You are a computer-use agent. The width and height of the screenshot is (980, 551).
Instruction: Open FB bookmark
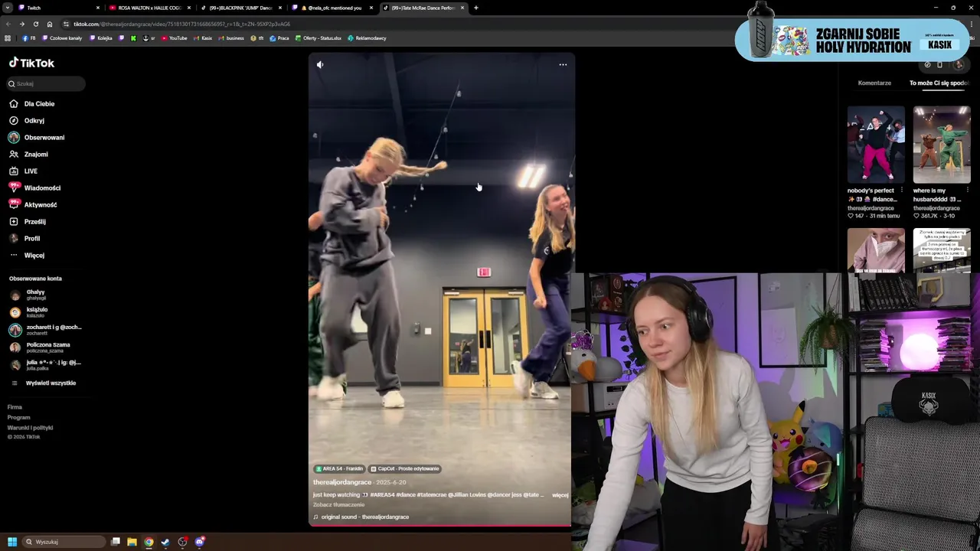(29, 38)
